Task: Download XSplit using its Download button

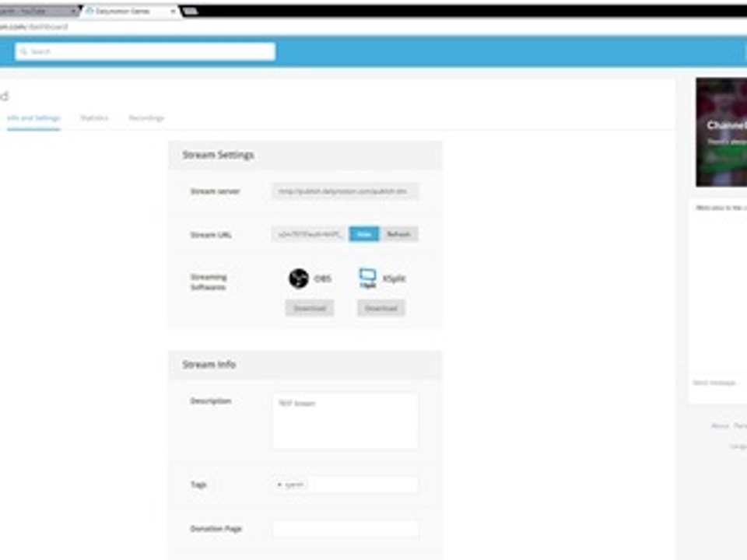Action: click(x=381, y=309)
